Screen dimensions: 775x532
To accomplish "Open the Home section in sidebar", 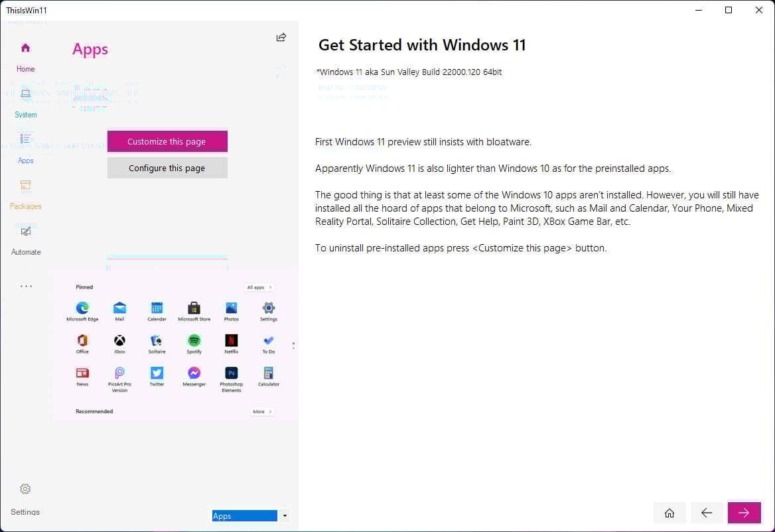I will click(x=25, y=48).
